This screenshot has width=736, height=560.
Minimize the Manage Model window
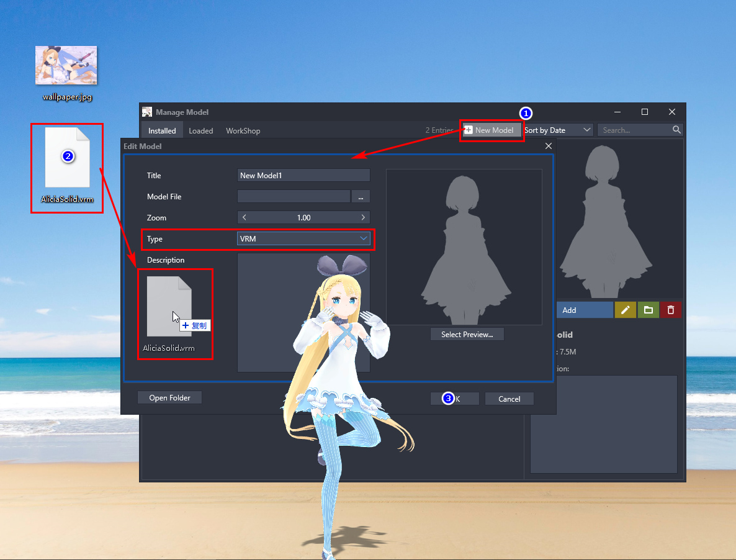[x=617, y=112]
